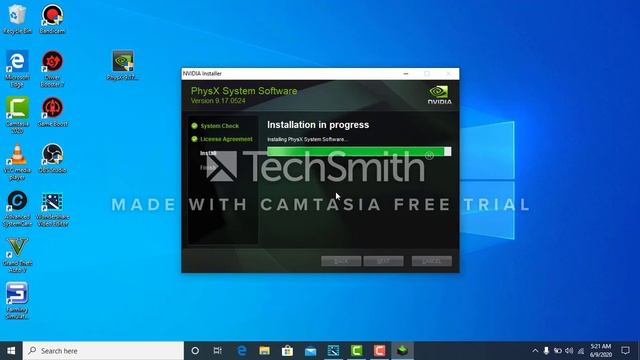Open the Action Center notifications icon
Image resolution: width=640 pixels, height=360 pixels.
click(x=625, y=351)
